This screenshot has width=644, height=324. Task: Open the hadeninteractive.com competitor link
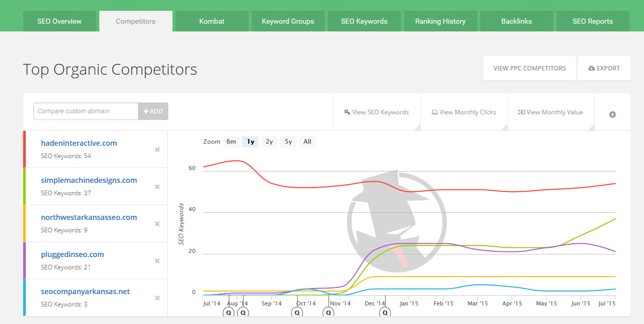pos(79,143)
